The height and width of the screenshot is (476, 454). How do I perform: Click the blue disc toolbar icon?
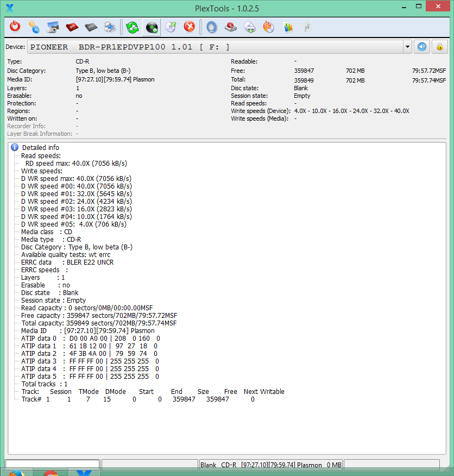[212, 27]
